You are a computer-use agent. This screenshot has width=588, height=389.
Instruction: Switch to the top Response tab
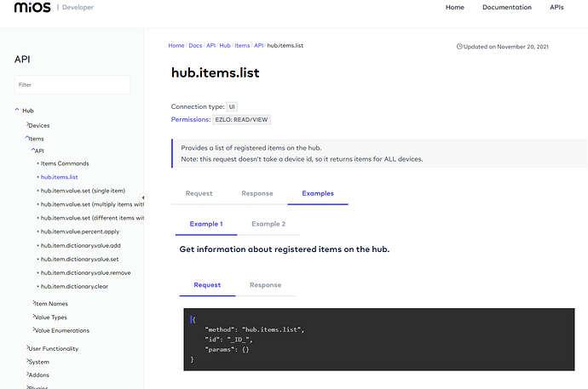257,193
